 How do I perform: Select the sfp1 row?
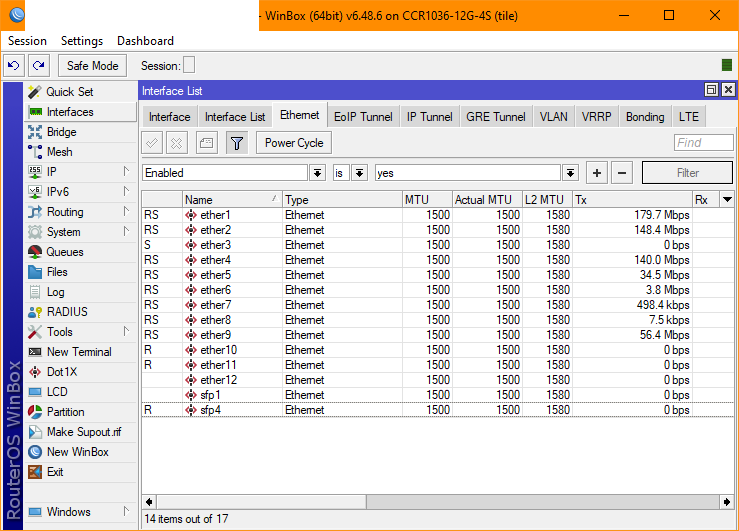(x=437, y=395)
